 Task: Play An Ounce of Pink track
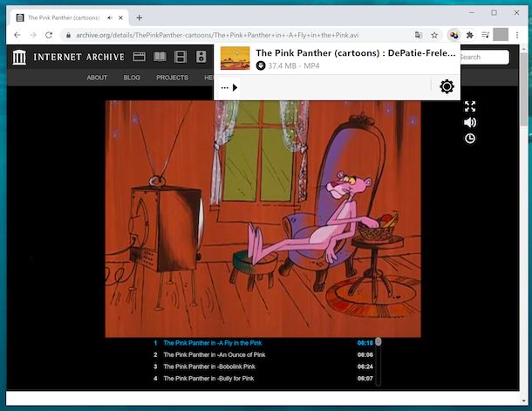click(214, 355)
